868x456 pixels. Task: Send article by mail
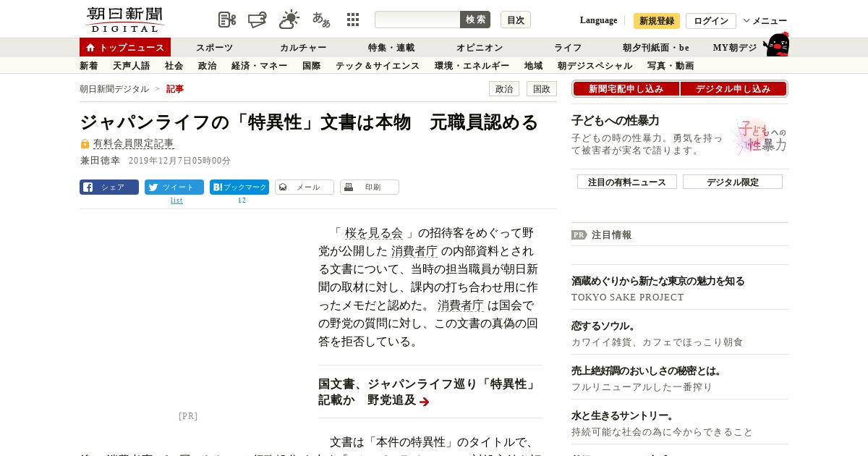(305, 187)
